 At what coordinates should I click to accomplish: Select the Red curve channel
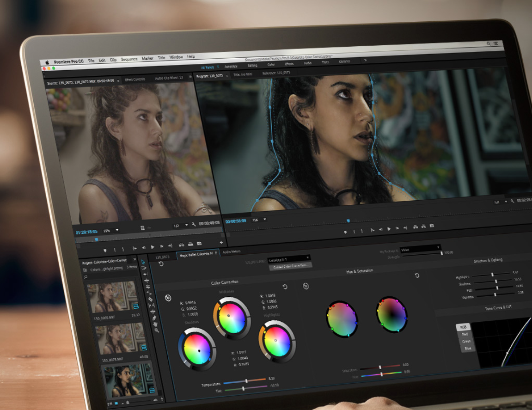point(465,334)
